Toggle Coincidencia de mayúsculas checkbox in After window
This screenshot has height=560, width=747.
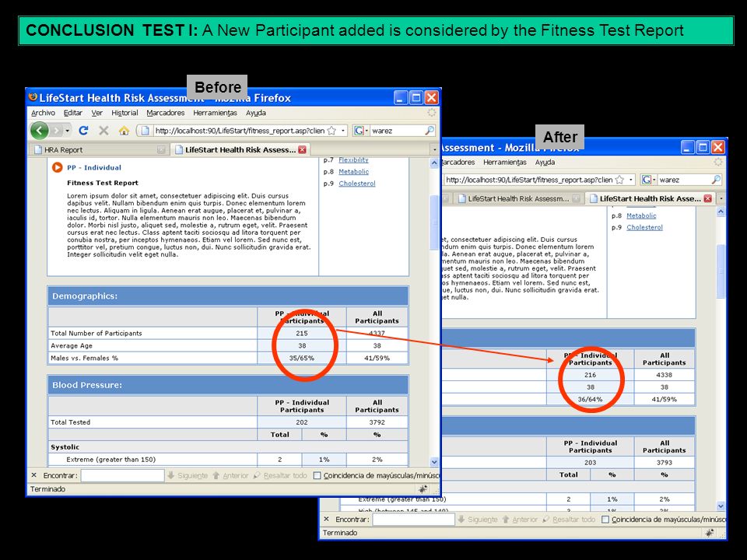605,520
